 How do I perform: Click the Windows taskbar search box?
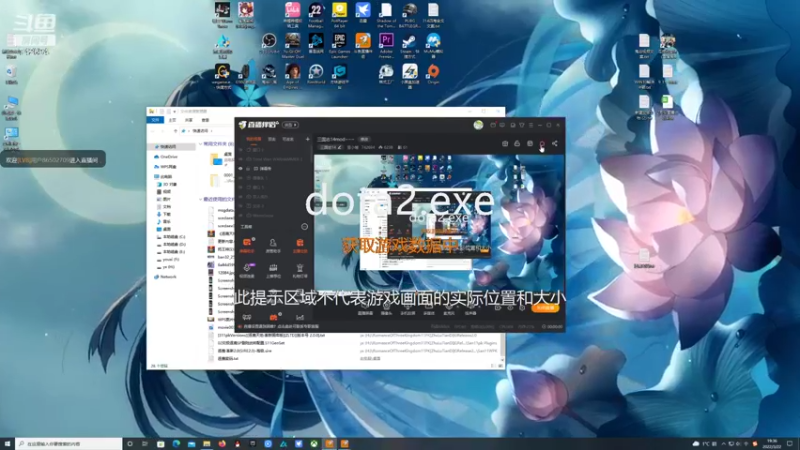(x=69, y=444)
